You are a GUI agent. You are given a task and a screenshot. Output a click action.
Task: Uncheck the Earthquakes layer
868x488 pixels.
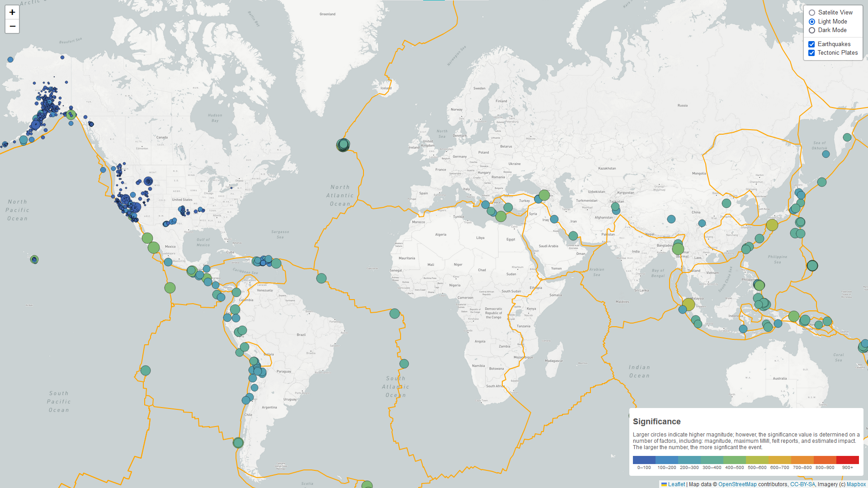(x=811, y=44)
